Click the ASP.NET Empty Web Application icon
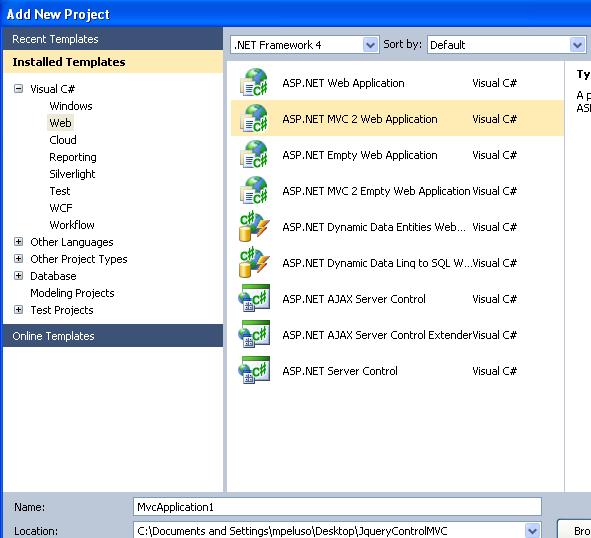591x538 pixels. (x=254, y=155)
